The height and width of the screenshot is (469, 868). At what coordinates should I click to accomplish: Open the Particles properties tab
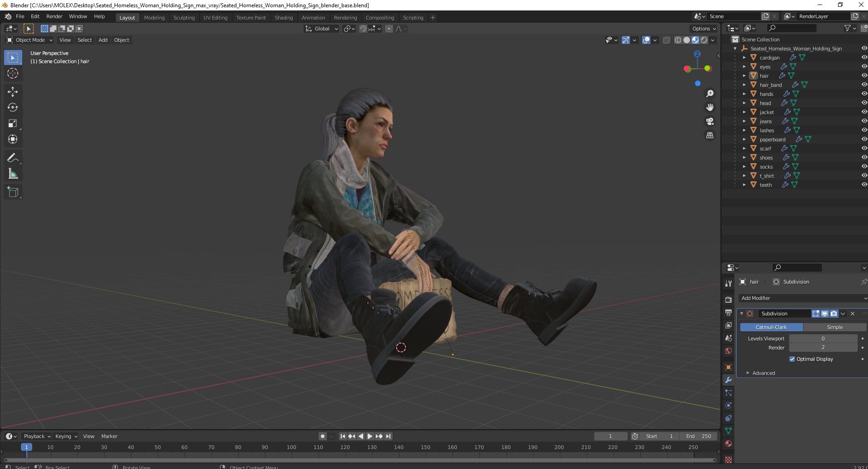(x=728, y=393)
